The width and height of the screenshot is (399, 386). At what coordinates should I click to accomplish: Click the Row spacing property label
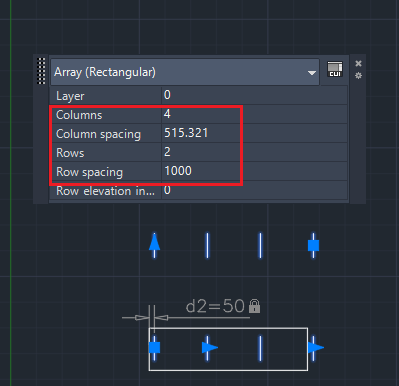(89, 172)
